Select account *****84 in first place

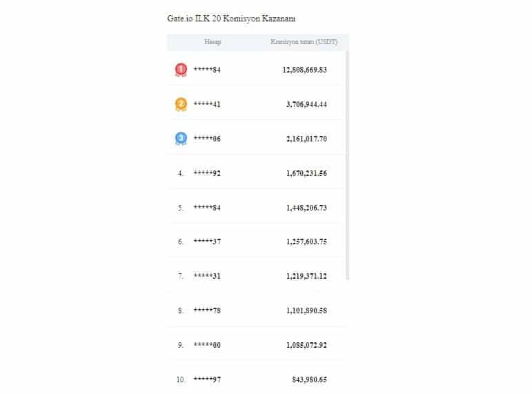coord(207,70)
